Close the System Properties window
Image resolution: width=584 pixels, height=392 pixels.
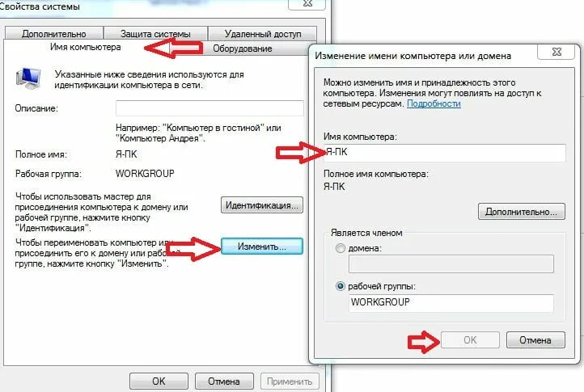307,4
